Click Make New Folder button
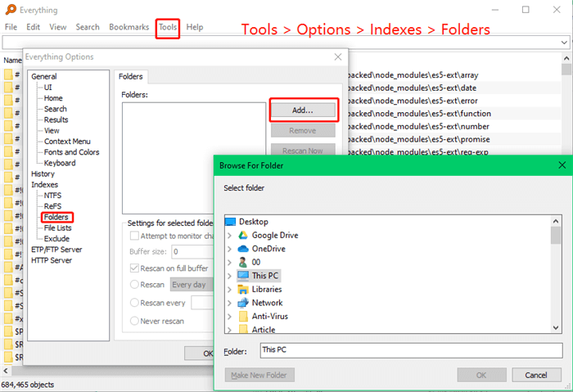This screenshot has height=392, width=573. point(259,375)
